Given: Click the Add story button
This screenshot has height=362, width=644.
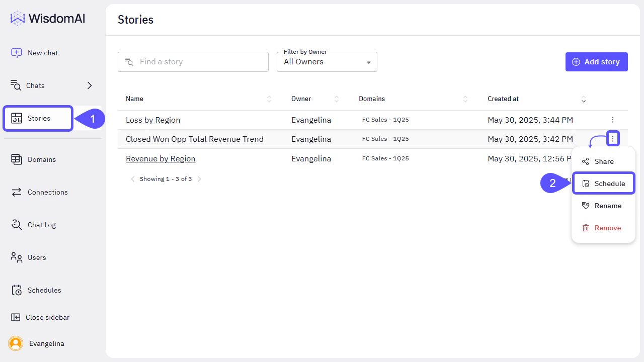Looking at the screenshot, I should [596, 61].
